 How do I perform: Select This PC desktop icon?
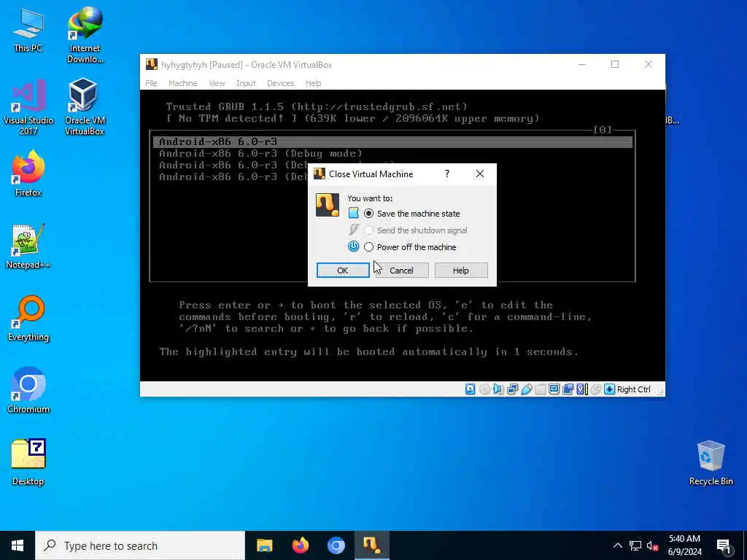pyautogui.click(x=28, y=29)
